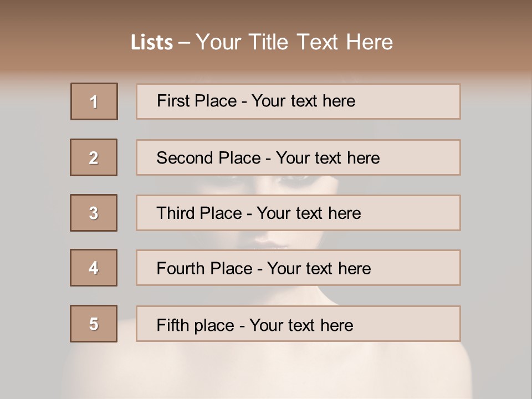
Task: Click the bold word 'Lists' in title
Action: point(152,43)
